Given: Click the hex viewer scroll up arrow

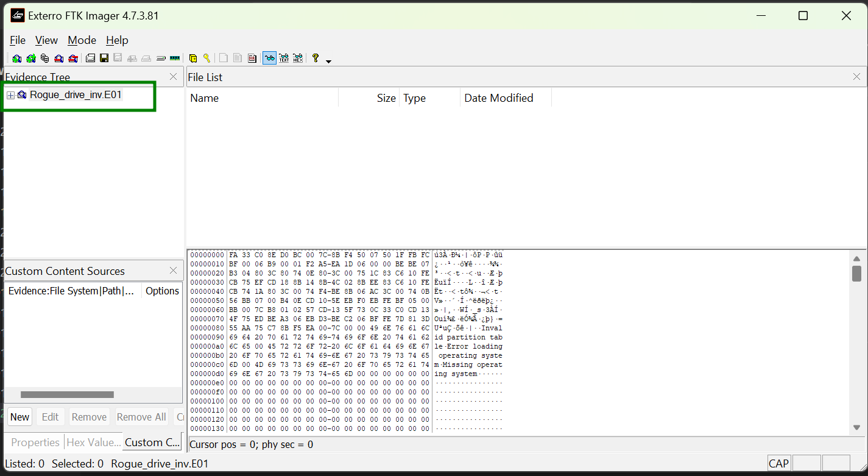Looking at the screenshot, I should 856,258.
